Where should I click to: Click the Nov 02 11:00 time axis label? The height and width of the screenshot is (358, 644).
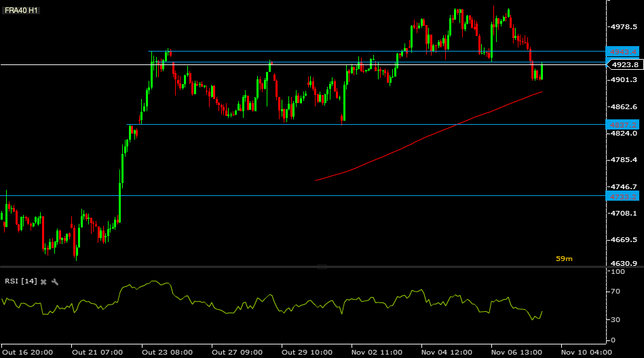tap(377, 353)
